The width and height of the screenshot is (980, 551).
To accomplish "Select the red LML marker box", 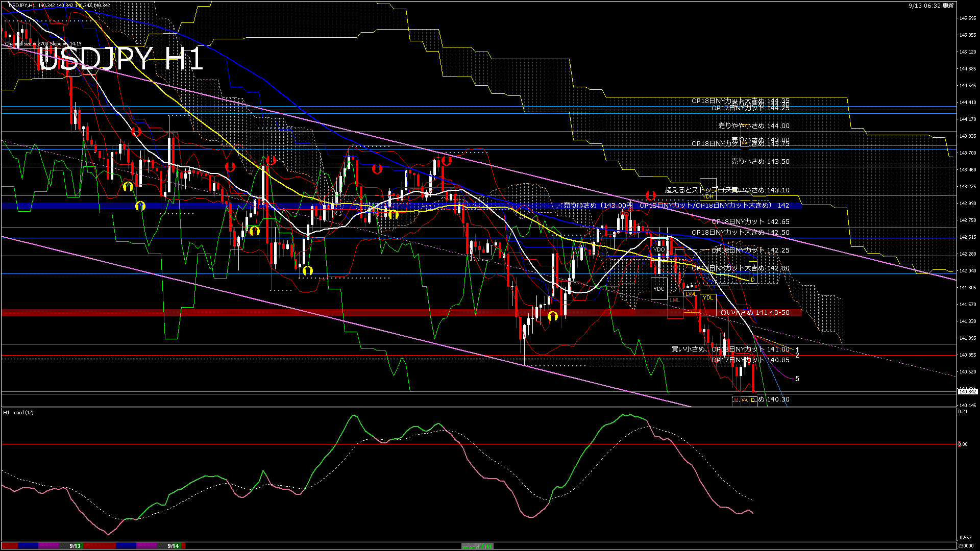I will click(675, 300).
